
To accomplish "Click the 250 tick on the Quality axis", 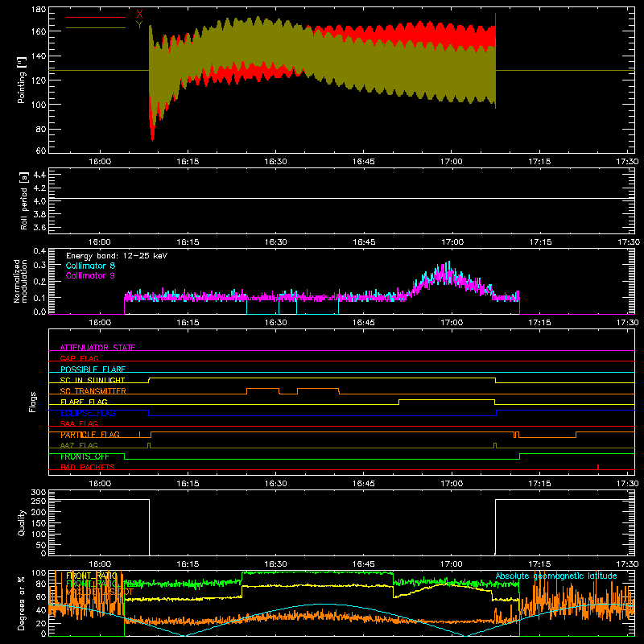I will [x=39, y=501].
